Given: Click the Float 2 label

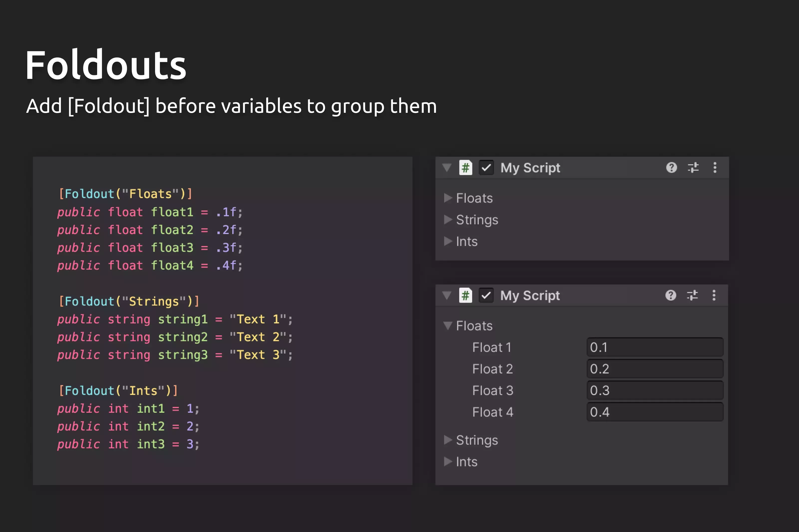Looking at the screenshot, I should (492, 369).
